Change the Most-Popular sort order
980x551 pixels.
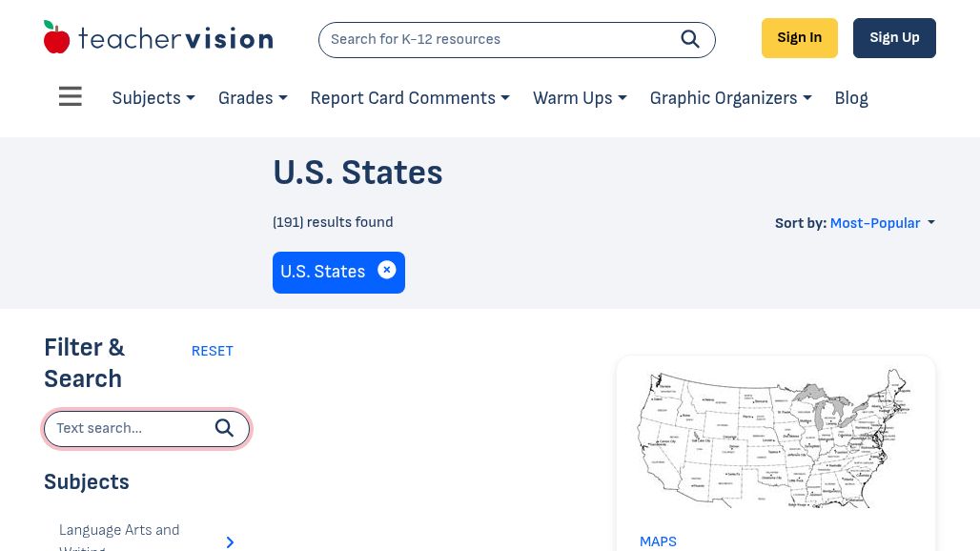point(882,223)
